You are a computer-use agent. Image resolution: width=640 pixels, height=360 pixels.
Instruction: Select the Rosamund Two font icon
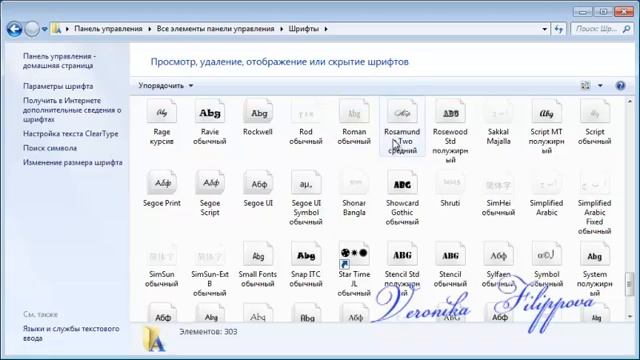(x=402, y=111)
